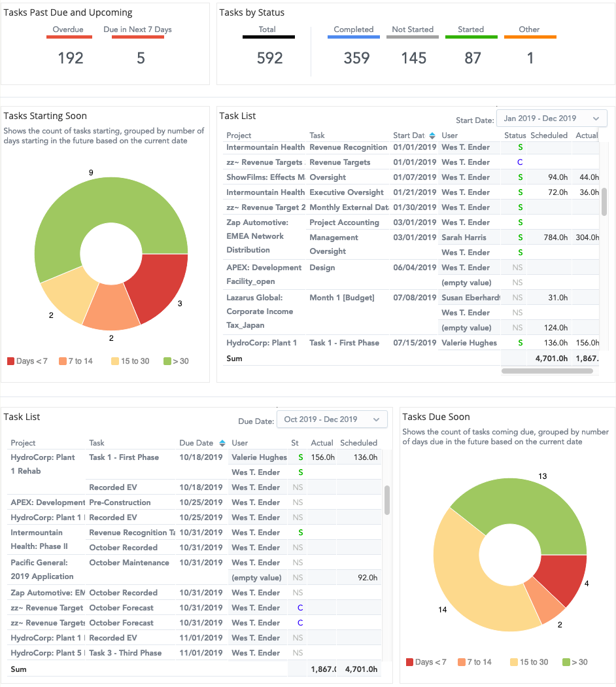The height and width of the screenshot is (687, 616).
Task: Click the Due in Next 7 Days count 5
Action: pos(141,58)
